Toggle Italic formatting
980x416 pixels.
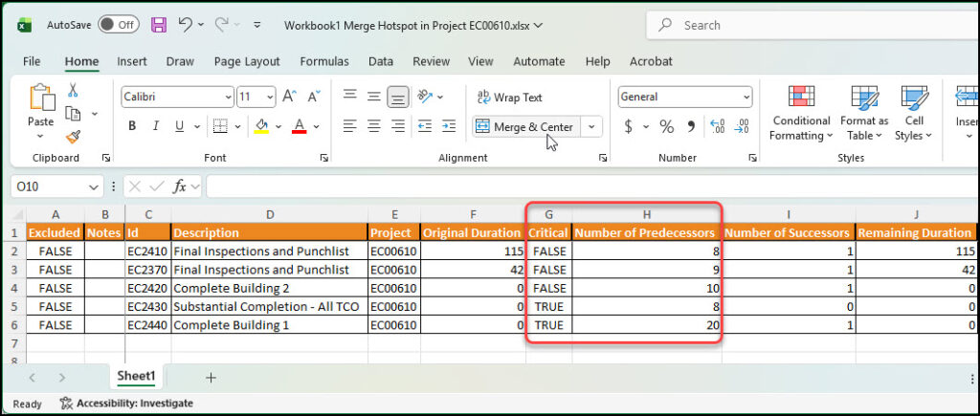(x=156, y=126)
